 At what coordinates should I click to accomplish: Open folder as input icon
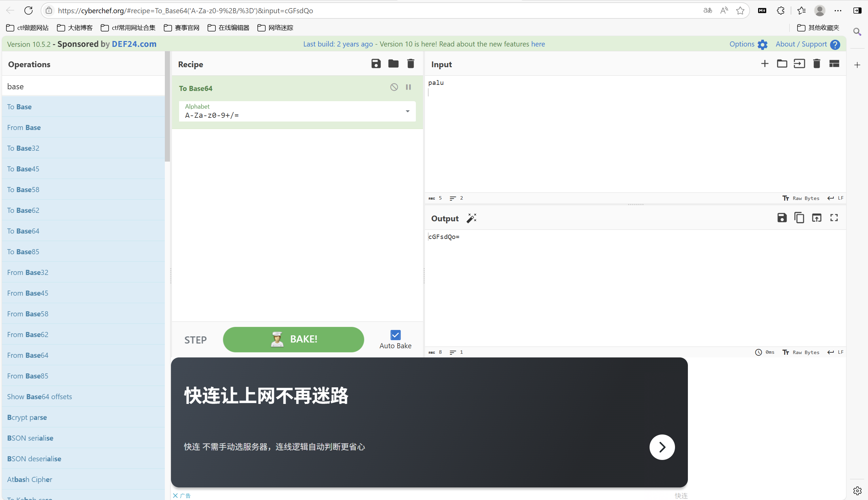(782, 64)
